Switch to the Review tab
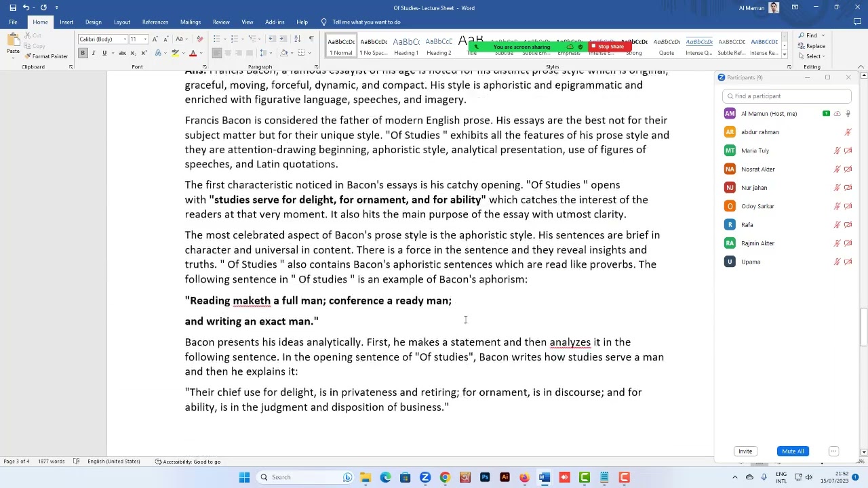Screen dimensions: 868x488 [221, 22]
